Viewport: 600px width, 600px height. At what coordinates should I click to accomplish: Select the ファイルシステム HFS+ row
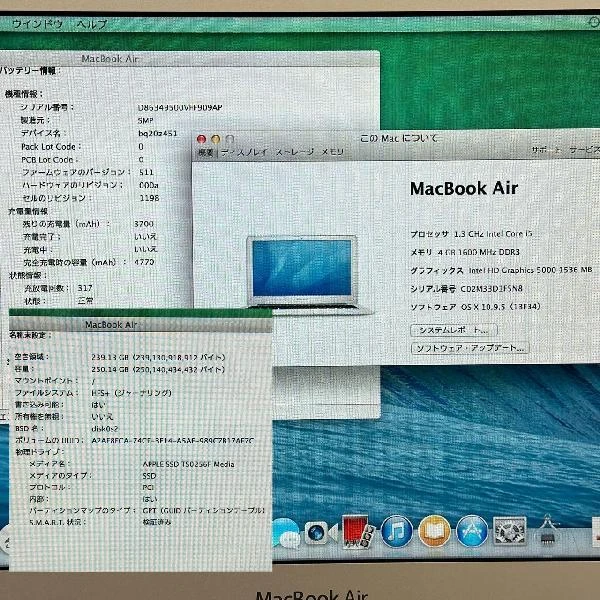[93, 393]
